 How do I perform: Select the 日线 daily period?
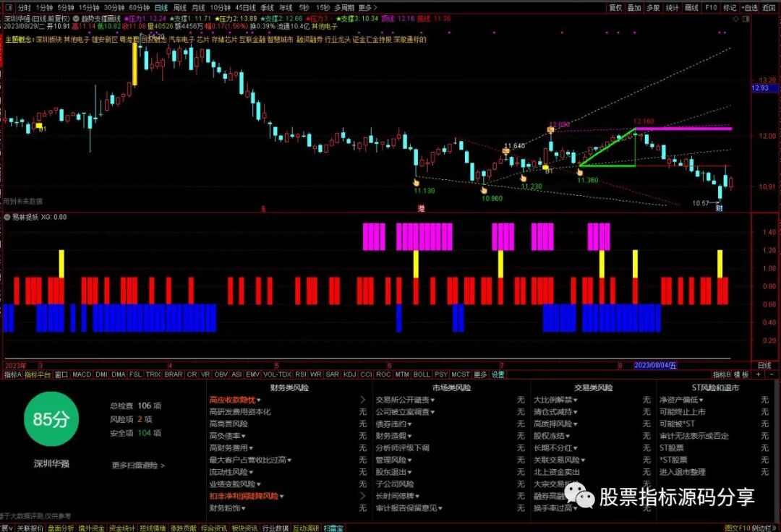click(161, 7)
